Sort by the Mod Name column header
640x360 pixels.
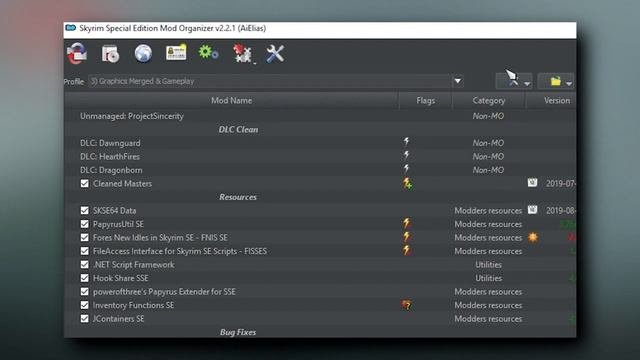(231, 100)
